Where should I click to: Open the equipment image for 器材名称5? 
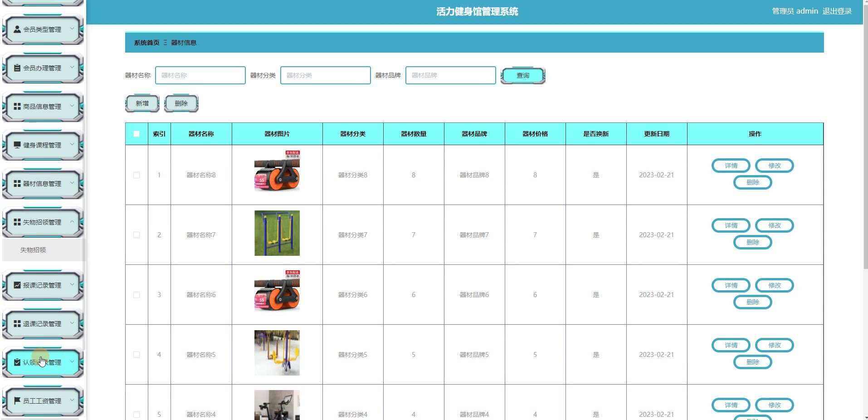tap(277, 353)
